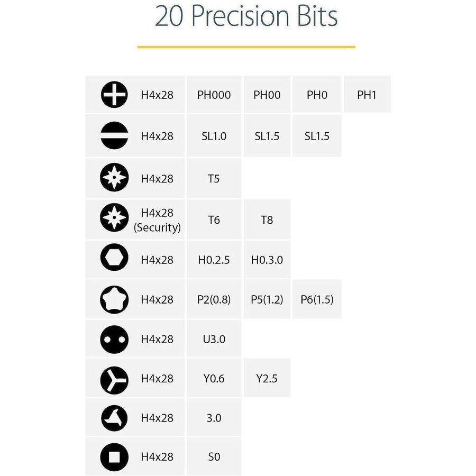The width and height of the screenshot is (476, 476).
Task: Select the U3.0 size cell
Action: 214,339
